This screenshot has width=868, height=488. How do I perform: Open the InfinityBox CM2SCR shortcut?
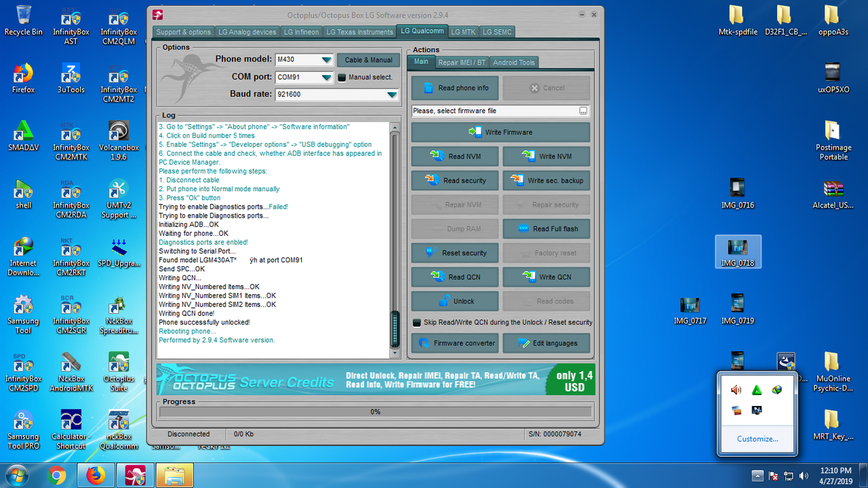coord(71,314)
